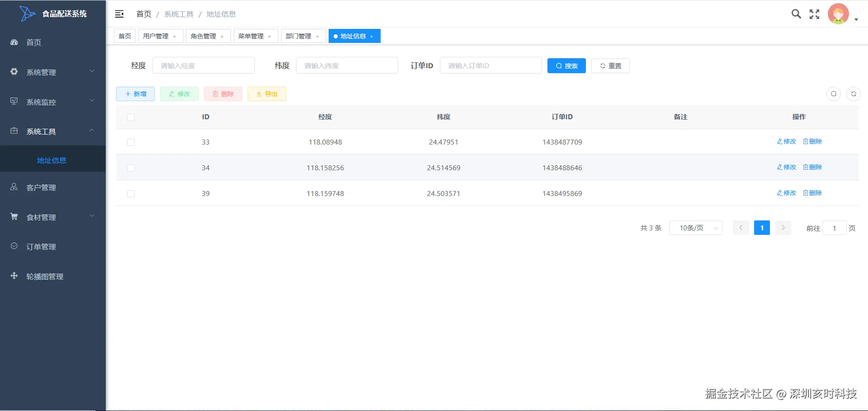Edit the row with ID 34

click(x=787, y=167)
